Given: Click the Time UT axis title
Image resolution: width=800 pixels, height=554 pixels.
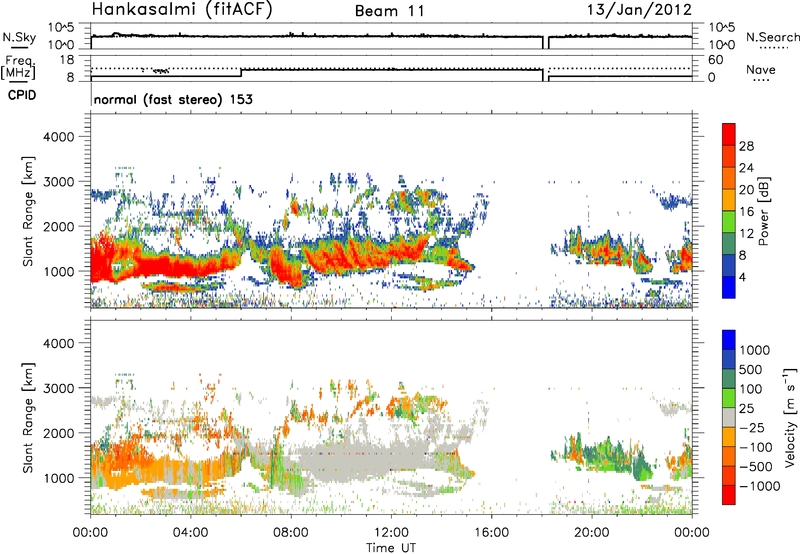Looking at the screenshot, I should click(x=391, y=548).
